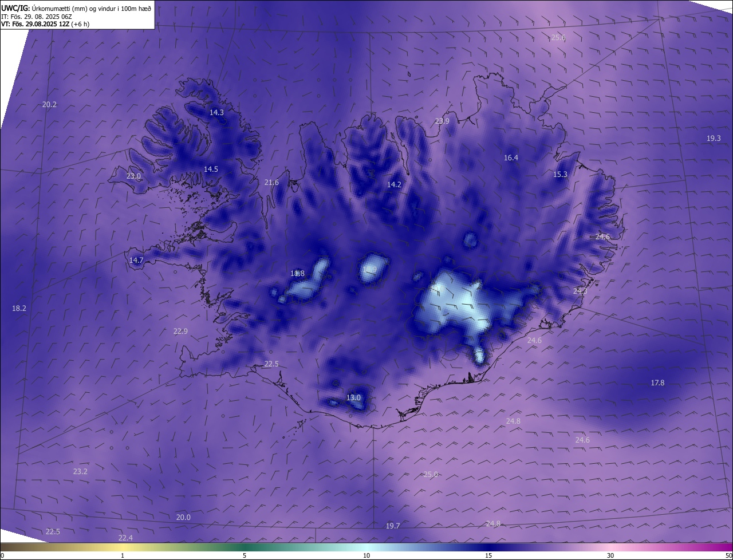Click the 19.7 value label on the map

[393, 526]
